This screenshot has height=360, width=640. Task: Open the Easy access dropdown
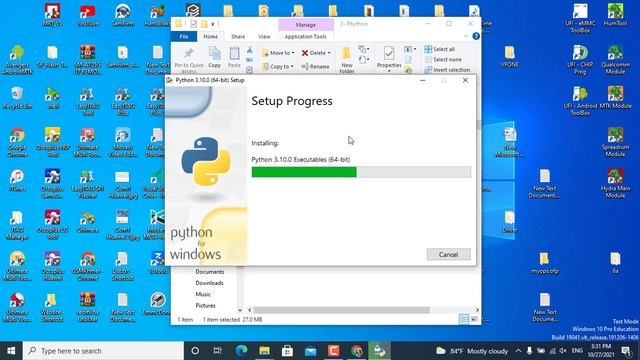pyautogui.click(x=364, y=60)
